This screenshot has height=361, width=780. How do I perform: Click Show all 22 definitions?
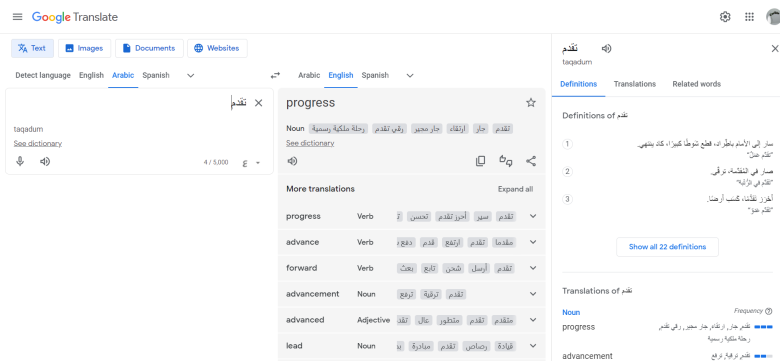coord(667,247)
